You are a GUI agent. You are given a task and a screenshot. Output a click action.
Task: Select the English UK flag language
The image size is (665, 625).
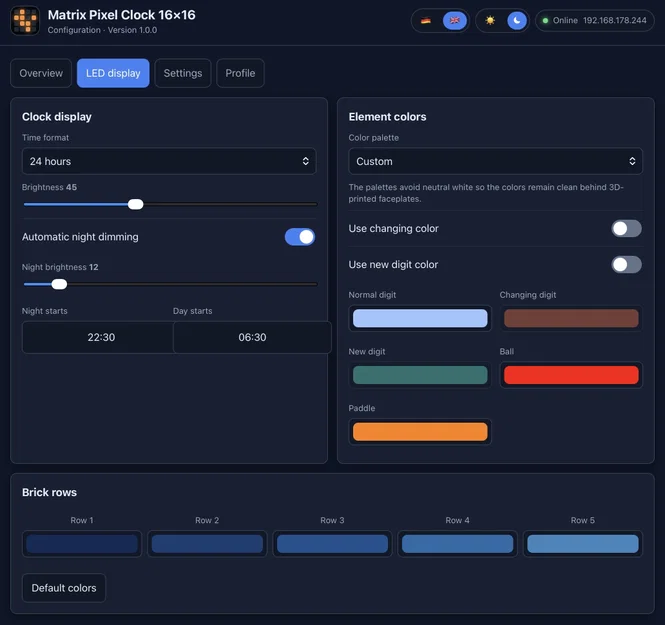point(455,20)
